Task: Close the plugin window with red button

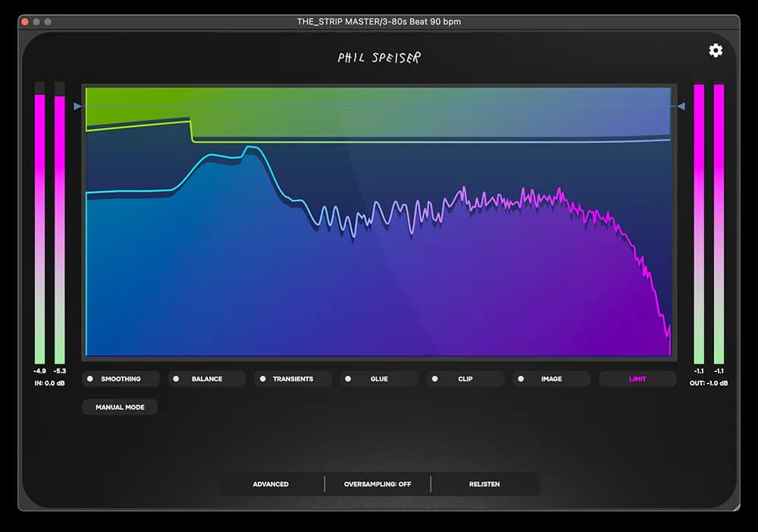Action: point(25,22)
